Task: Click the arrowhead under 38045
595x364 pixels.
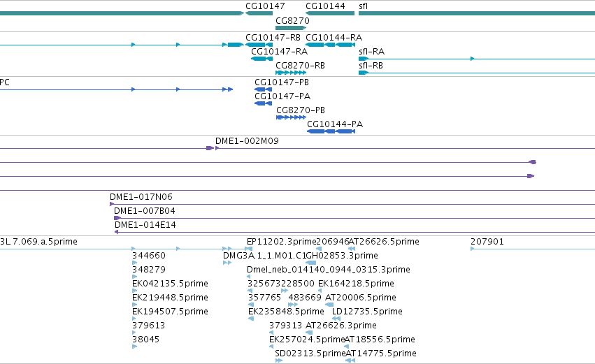Action: pyautogui.click(x=134, y=347)
